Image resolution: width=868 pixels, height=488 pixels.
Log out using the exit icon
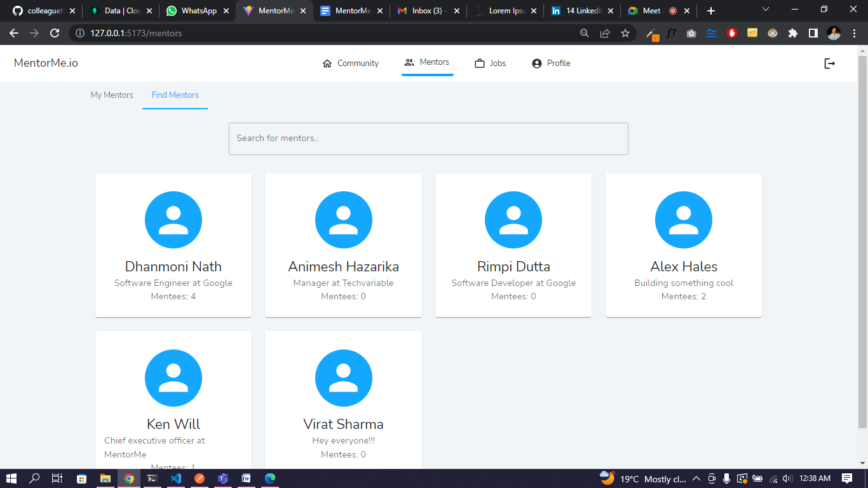pos(830,63)
